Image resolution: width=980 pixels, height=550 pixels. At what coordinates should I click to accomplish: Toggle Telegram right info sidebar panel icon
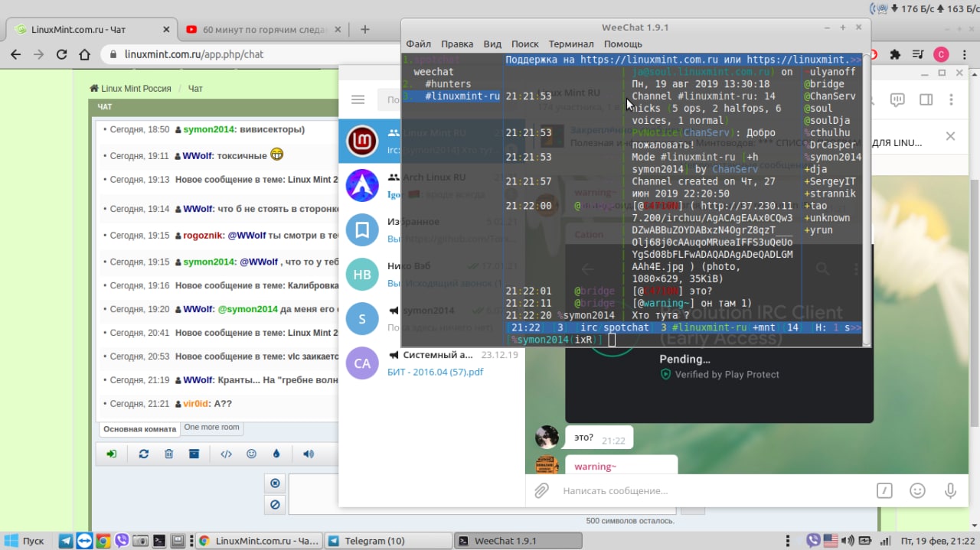pos(926,99)
